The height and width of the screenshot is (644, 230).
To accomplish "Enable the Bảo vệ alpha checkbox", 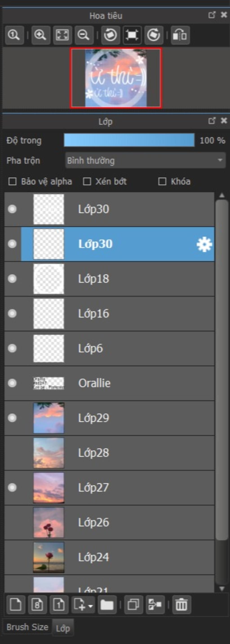I will click(13, 182).
